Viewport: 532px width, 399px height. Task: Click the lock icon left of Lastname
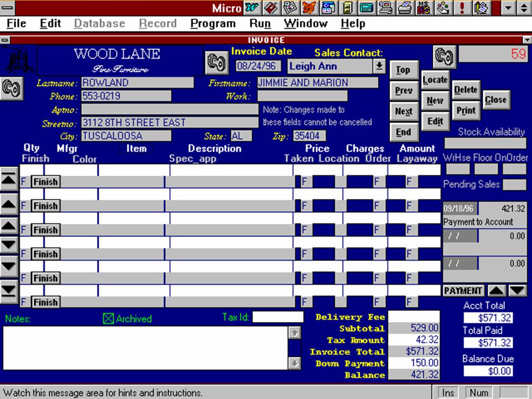[x=12, y=88]
